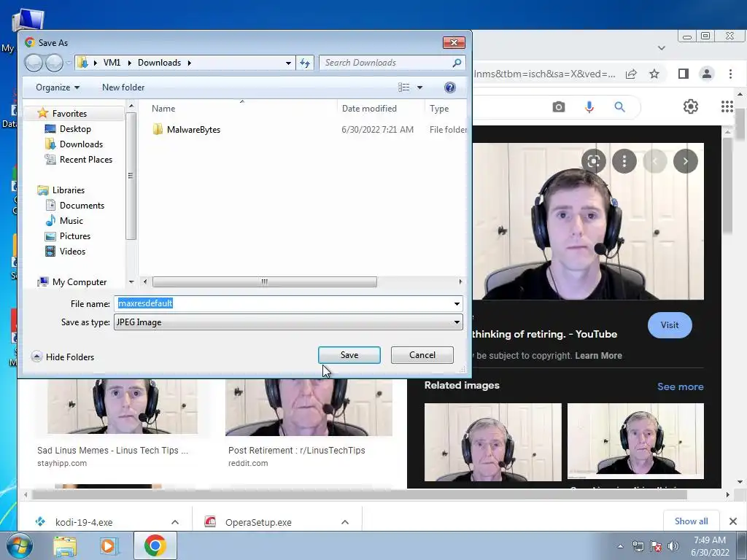Sort by Date modified column header
The height and width of the screenshot is (560, 747).
tap(369, 109)
